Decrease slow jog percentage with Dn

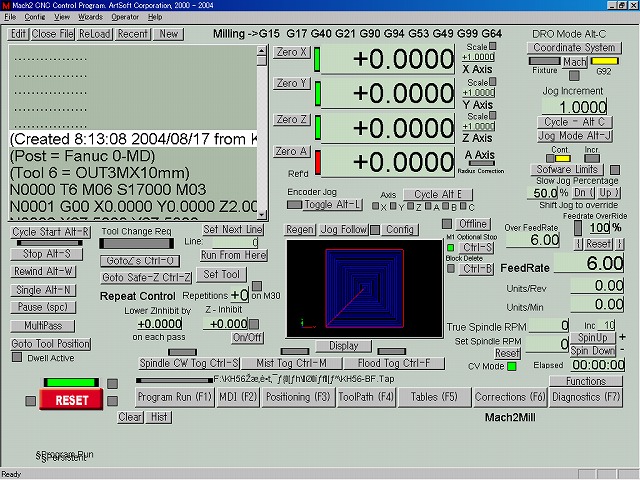[x=582, y=193]
